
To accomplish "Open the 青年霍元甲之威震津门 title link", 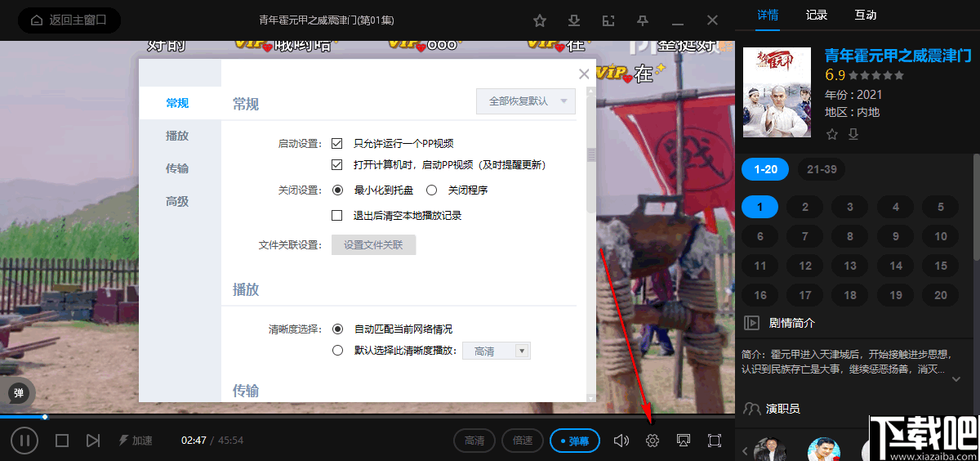I will click(x=898, y=56).
